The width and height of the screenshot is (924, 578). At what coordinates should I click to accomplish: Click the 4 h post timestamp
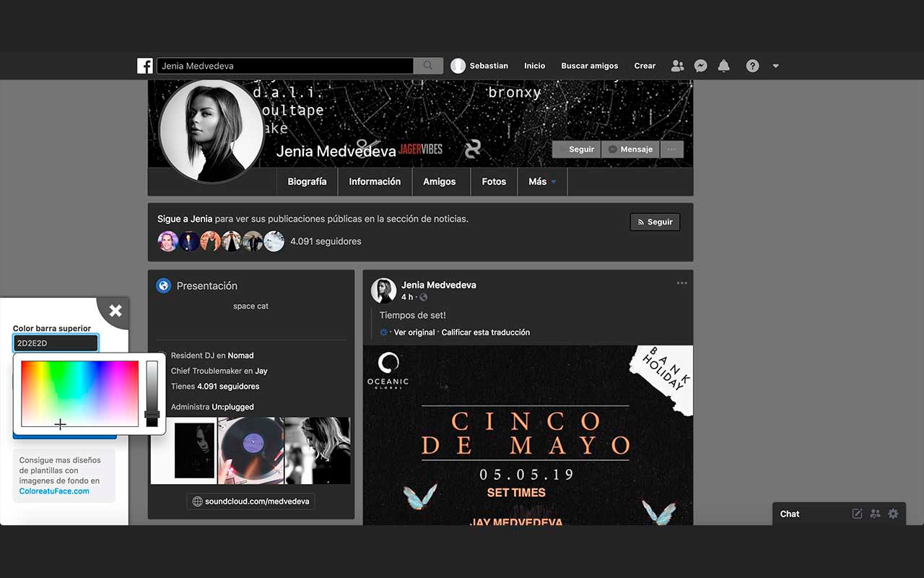(x=408, y=297)
